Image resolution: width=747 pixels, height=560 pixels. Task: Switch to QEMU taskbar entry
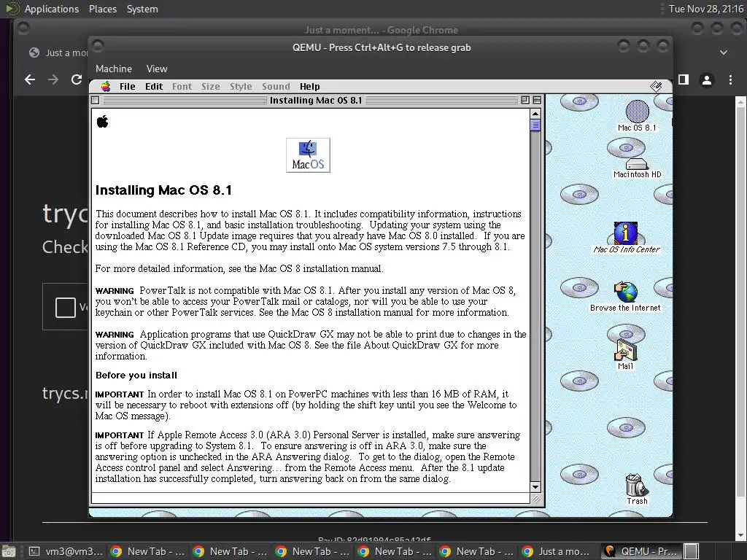[x=640, y=551]
